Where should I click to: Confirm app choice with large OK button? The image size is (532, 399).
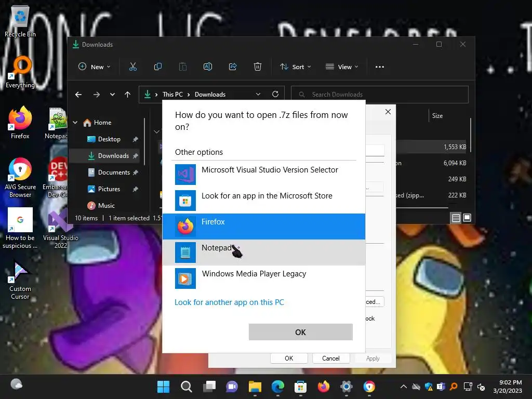[x=301, y=332]
